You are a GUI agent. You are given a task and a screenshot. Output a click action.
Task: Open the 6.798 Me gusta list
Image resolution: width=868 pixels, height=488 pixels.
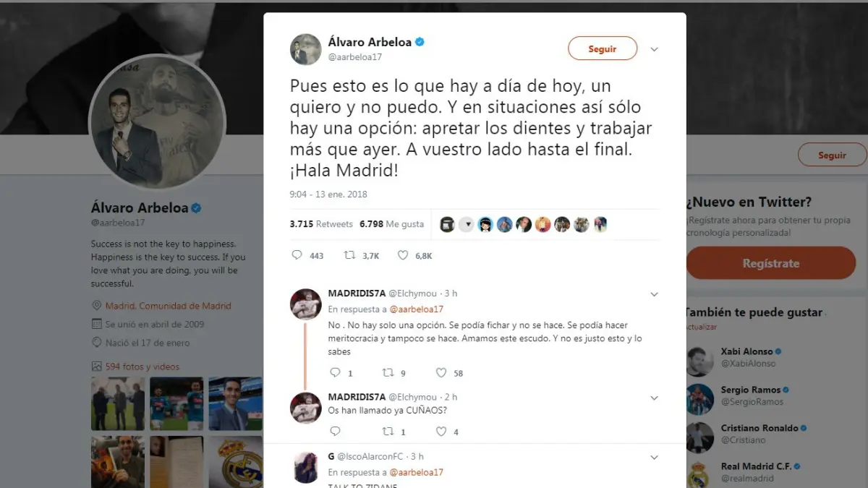[391, 224]
